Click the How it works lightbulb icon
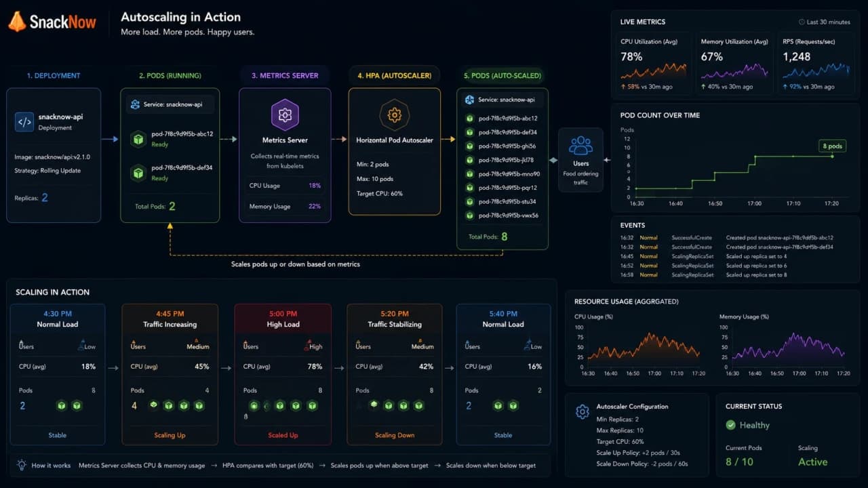 [22, 465]
